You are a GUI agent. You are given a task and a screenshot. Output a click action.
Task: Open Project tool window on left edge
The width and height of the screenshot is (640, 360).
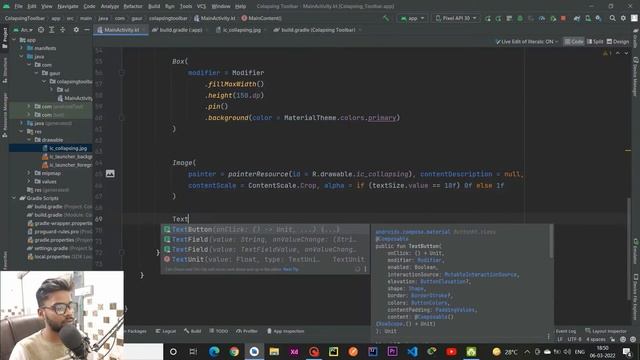pos(5,37)
